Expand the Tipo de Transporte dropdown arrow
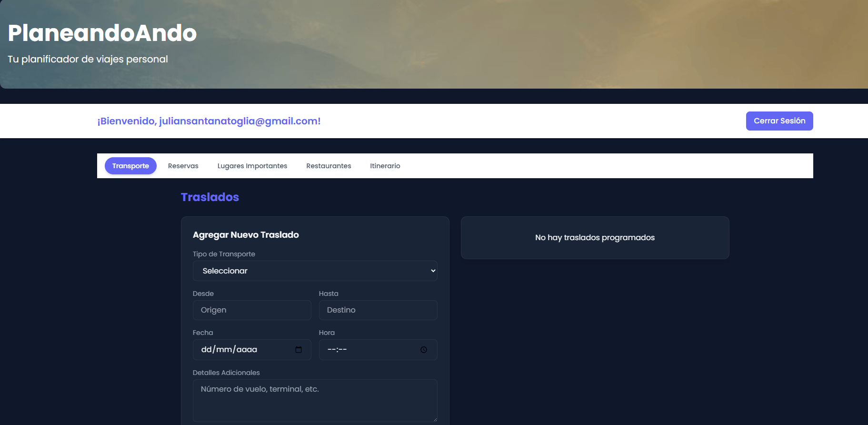 [x=433, y=271]
